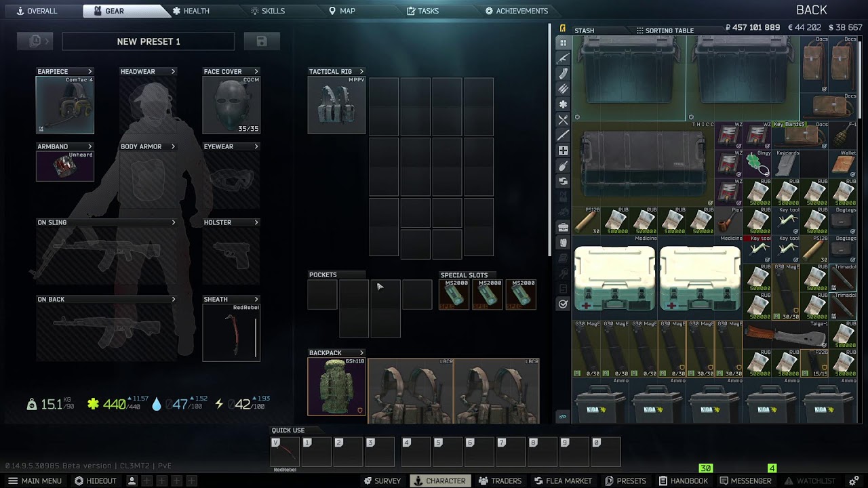The height and width of the screenshot is (488, 868).
Task: Open the Presets screen
Action: coord(625,481)
